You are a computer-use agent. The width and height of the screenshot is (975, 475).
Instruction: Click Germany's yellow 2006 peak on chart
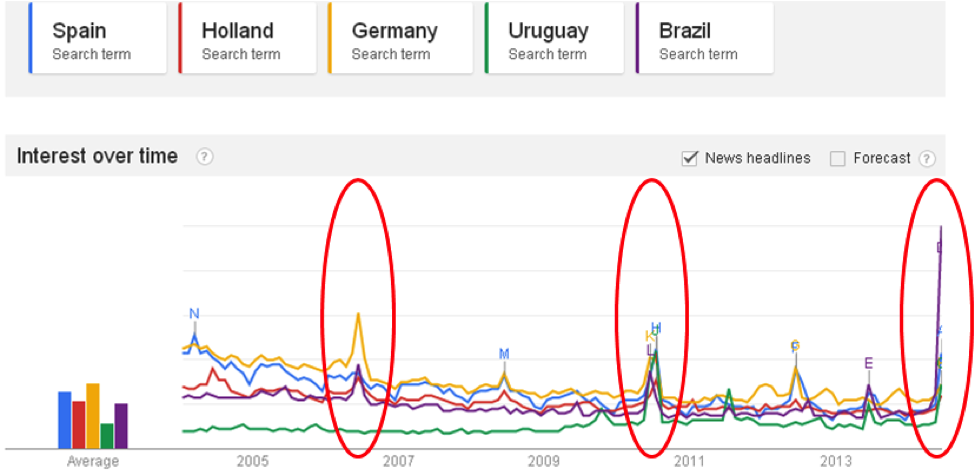[358, 316]
